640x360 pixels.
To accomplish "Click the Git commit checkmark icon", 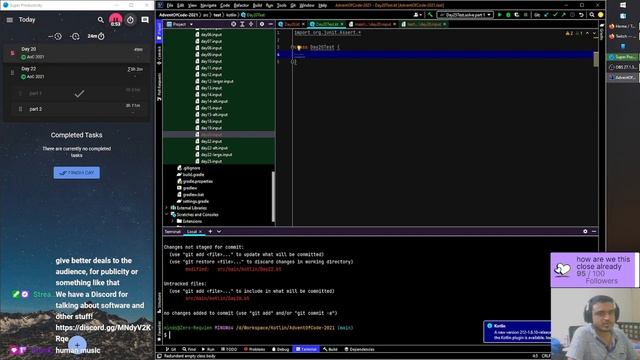I will tap(555, 15).
